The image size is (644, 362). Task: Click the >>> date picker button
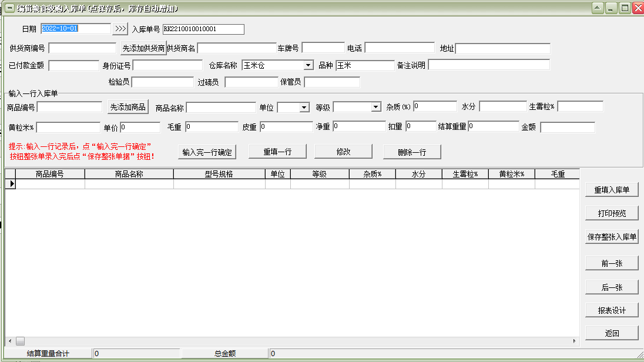click(120, 29)
